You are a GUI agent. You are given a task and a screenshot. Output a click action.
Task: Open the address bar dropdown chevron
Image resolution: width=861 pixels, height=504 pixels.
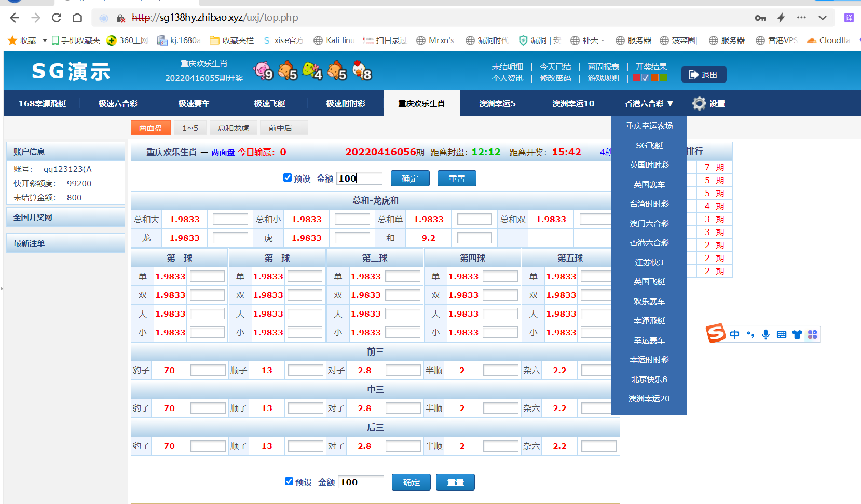(822, 18)
